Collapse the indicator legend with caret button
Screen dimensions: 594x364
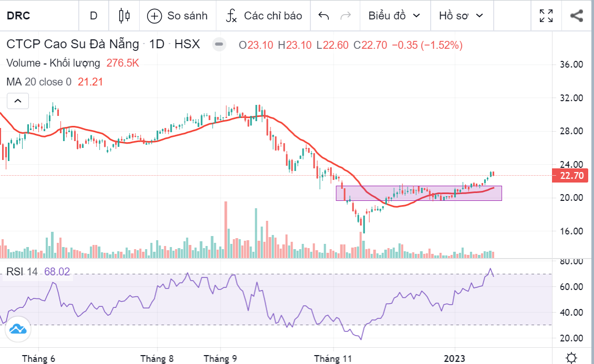click(x=17, y=101)
